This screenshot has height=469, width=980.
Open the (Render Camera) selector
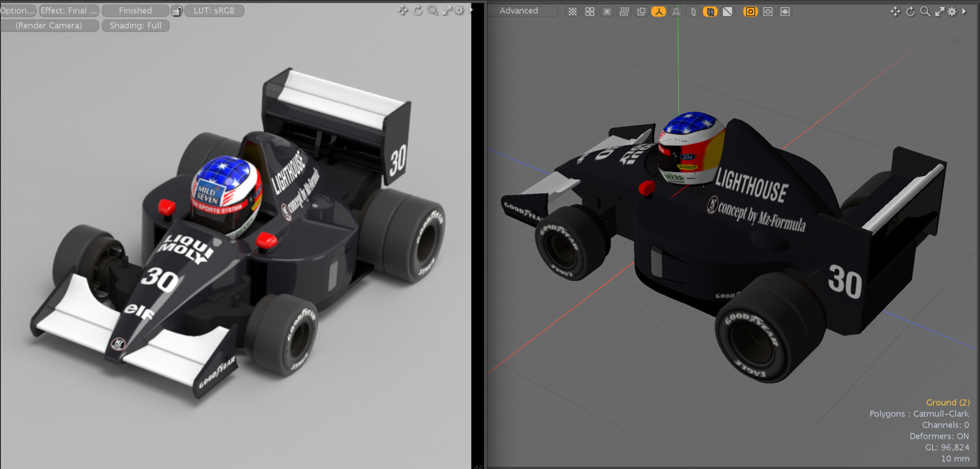49,25
